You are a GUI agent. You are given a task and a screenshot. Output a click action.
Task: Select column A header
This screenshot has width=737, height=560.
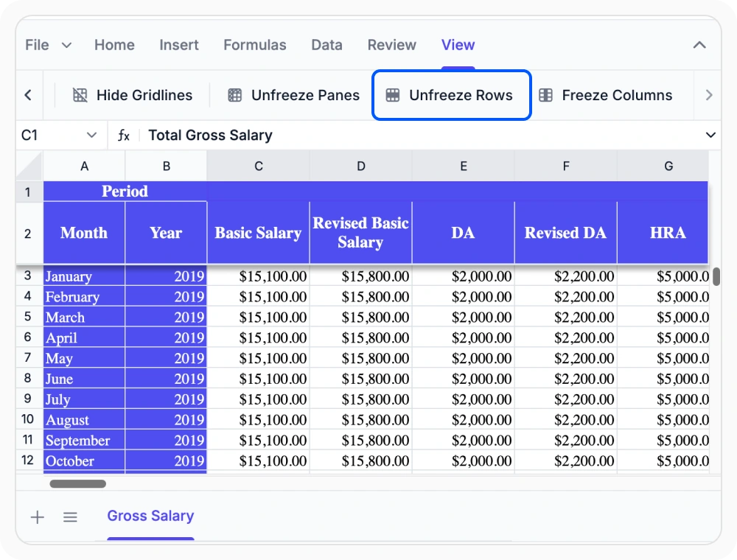pyautogui.click(x=84, y=167)
